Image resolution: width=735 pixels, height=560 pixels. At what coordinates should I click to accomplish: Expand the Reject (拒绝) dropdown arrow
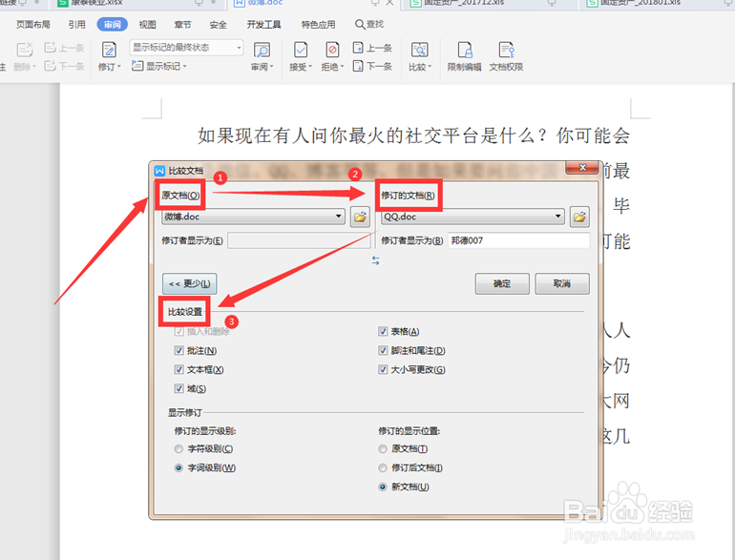pos(342,67)
